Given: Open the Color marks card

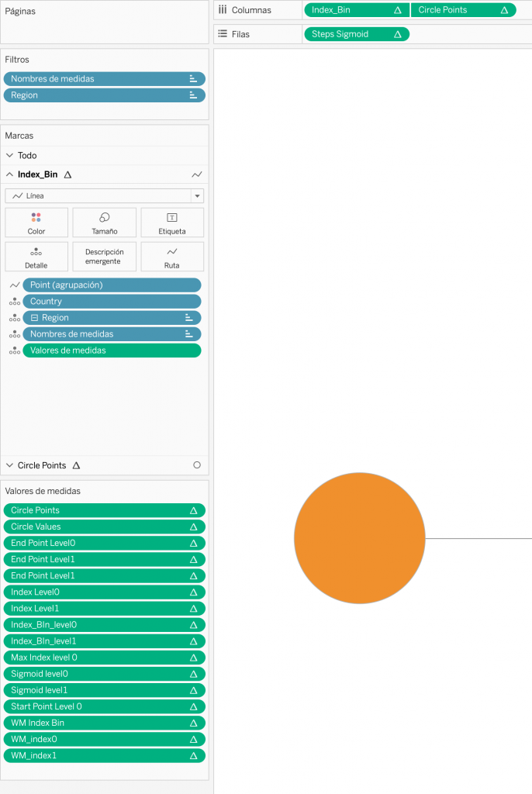Looking at the screenshot, I should [x=36, y=223].
